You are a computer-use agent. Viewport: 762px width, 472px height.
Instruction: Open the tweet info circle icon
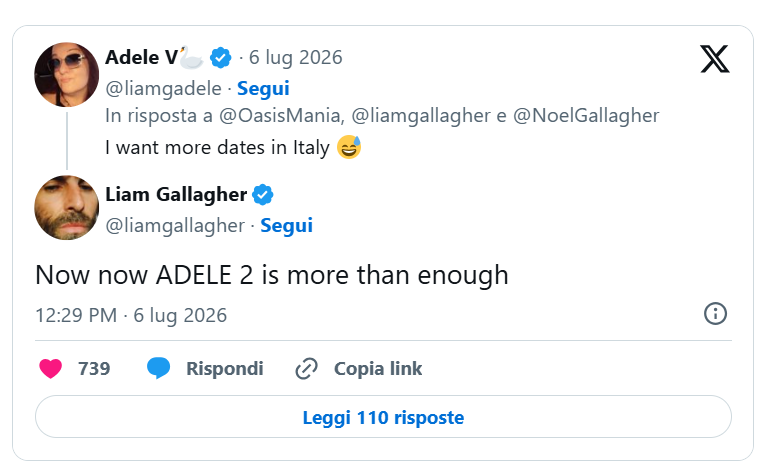pos(715,314)
